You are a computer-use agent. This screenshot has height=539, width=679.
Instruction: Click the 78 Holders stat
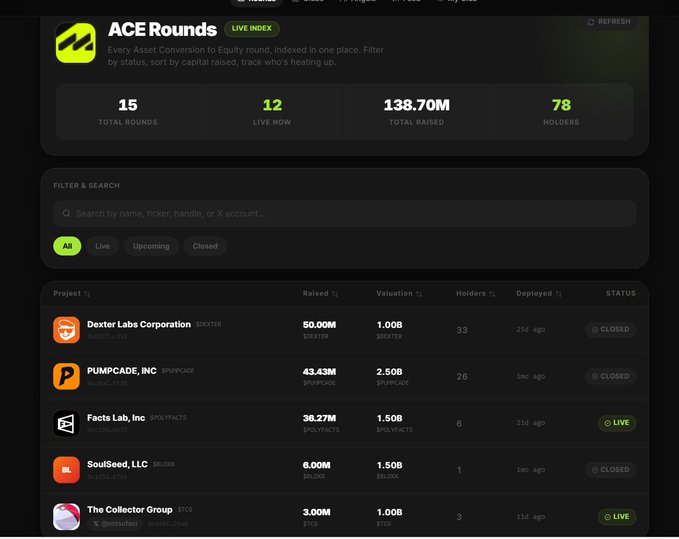point(561,111)
